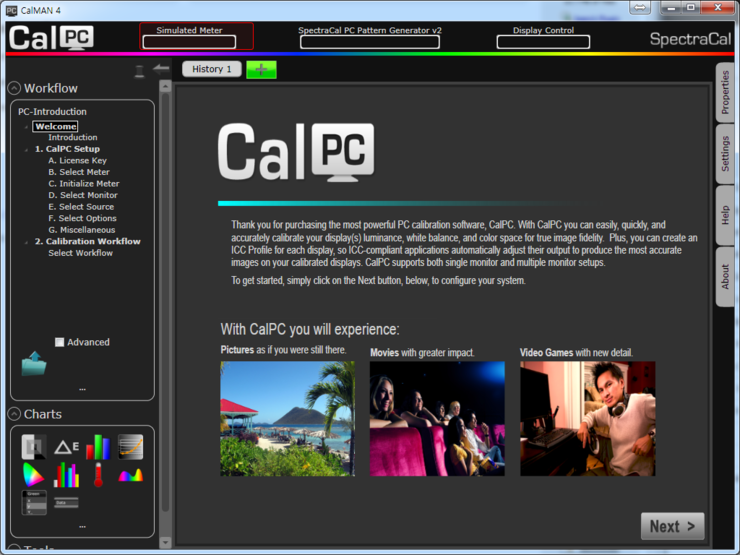
Task: Select G. Miscellaneous step
Action: click(82, 230)
